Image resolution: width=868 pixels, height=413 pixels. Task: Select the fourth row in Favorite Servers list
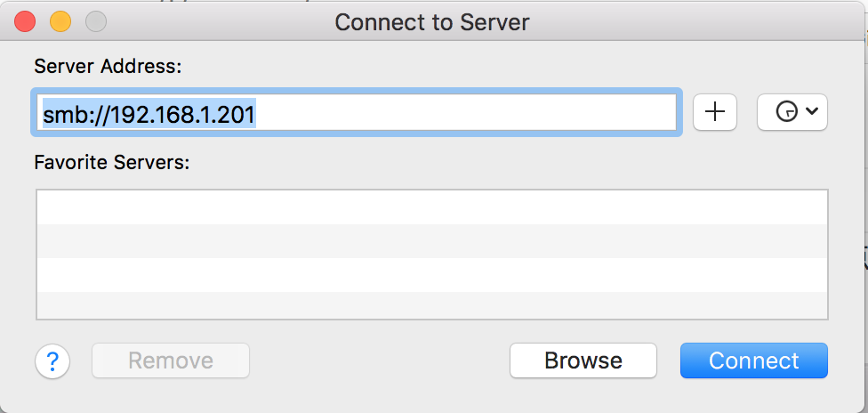pyautogui.click(x=431, y=304)
